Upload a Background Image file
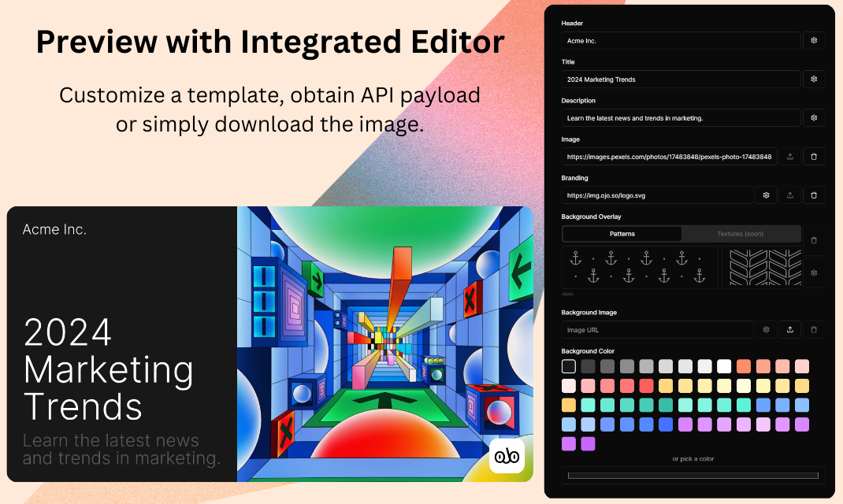This screenshot has width=843, height=504. click(789, 330)
